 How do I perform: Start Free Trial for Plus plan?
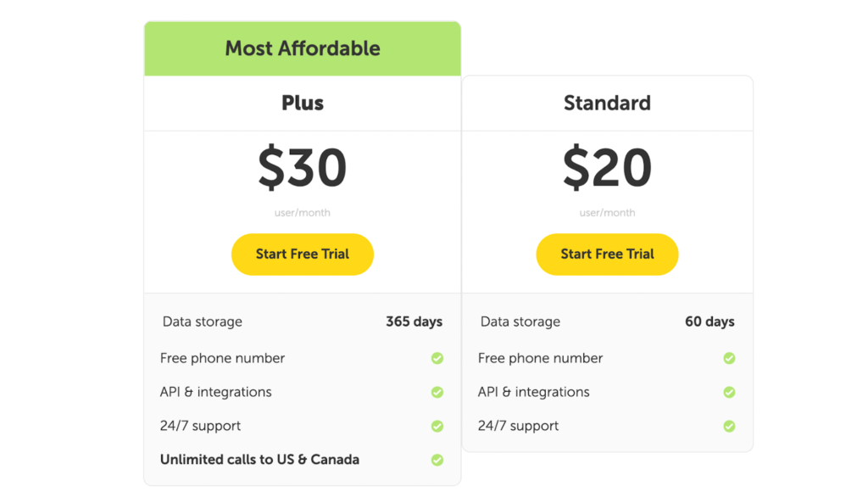click(x=303, y=254)
